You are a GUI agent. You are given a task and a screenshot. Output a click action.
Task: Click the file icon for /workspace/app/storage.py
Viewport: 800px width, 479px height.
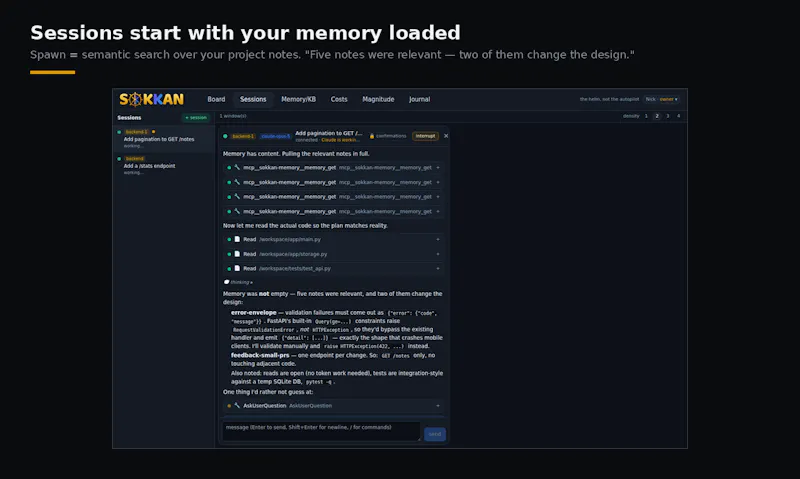237,254
